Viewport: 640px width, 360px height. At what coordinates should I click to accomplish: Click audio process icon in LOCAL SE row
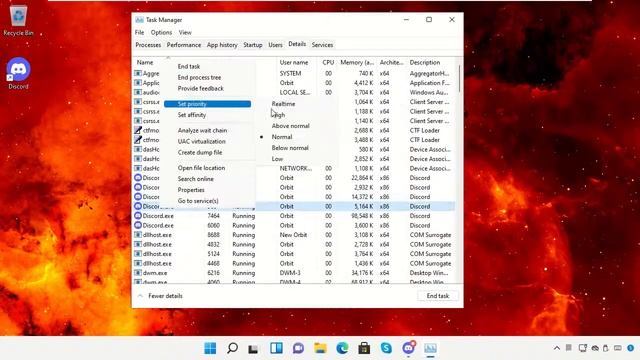click(x=138, y=92)
